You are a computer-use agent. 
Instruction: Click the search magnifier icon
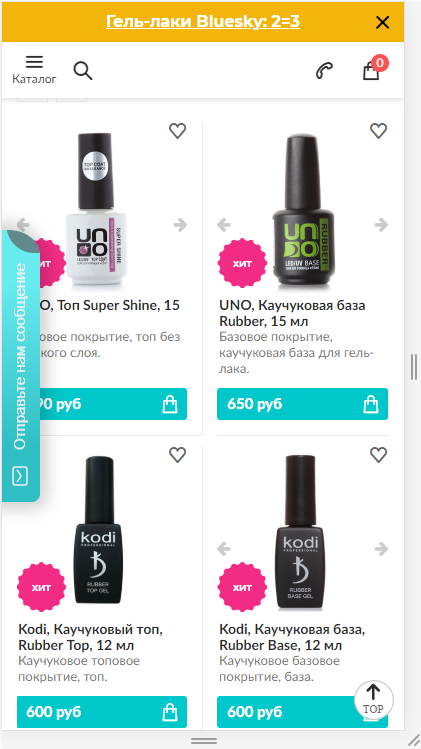83,71
